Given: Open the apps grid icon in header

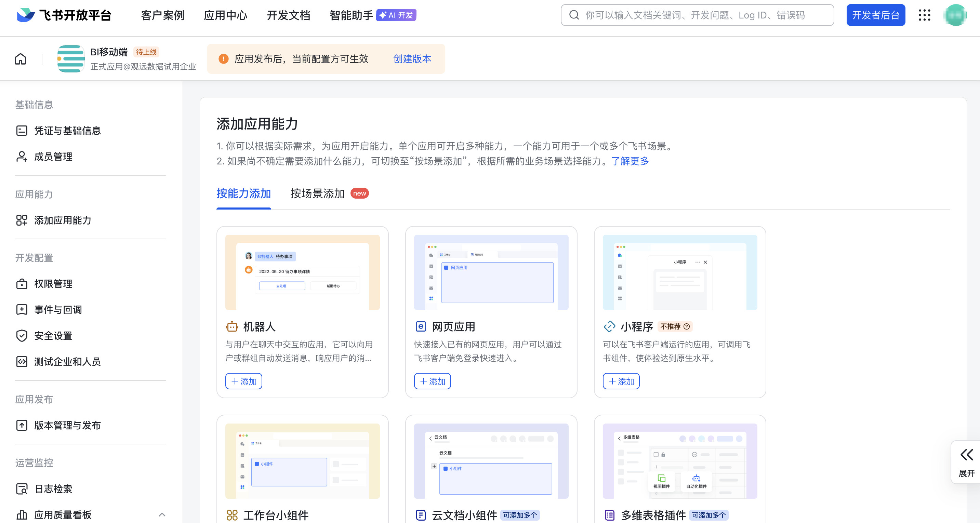Looking at the screenshot, I should click(x=924, y=15).
